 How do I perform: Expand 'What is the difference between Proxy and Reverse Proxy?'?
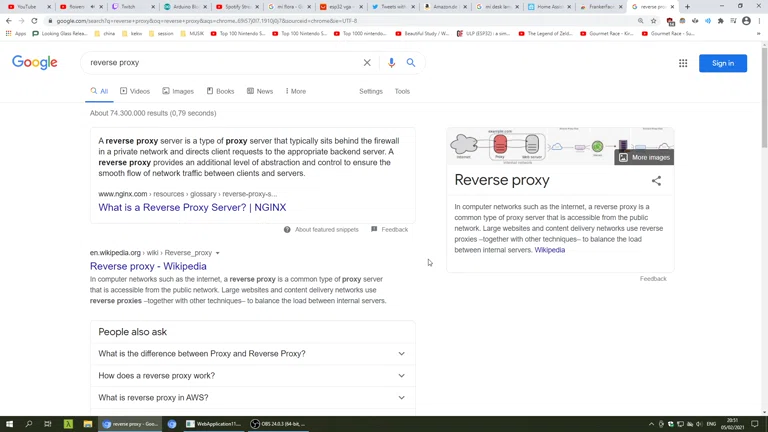click(x=401, y=354)
